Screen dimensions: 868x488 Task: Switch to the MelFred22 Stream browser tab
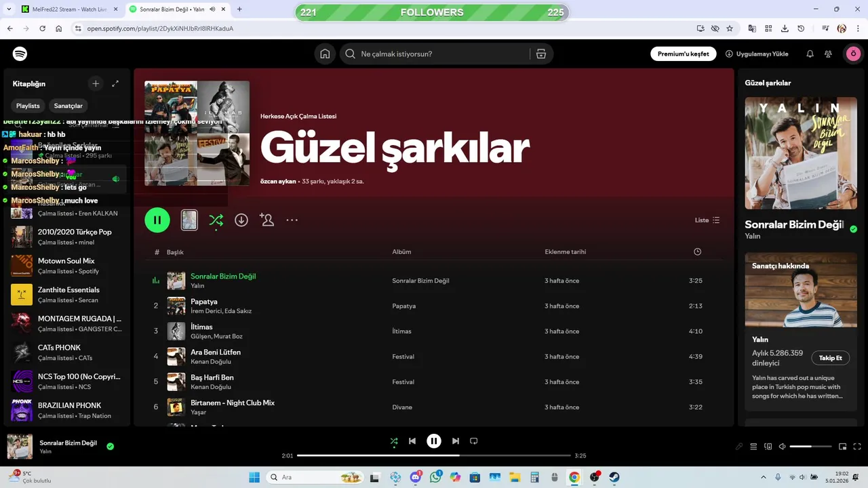point(69,9)
